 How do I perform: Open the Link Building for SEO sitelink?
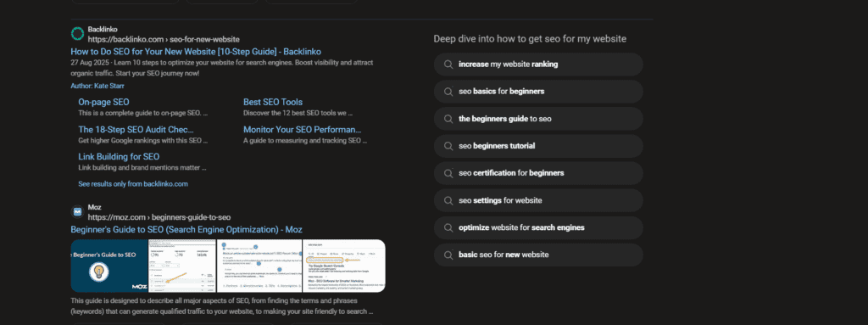(119, 156)
